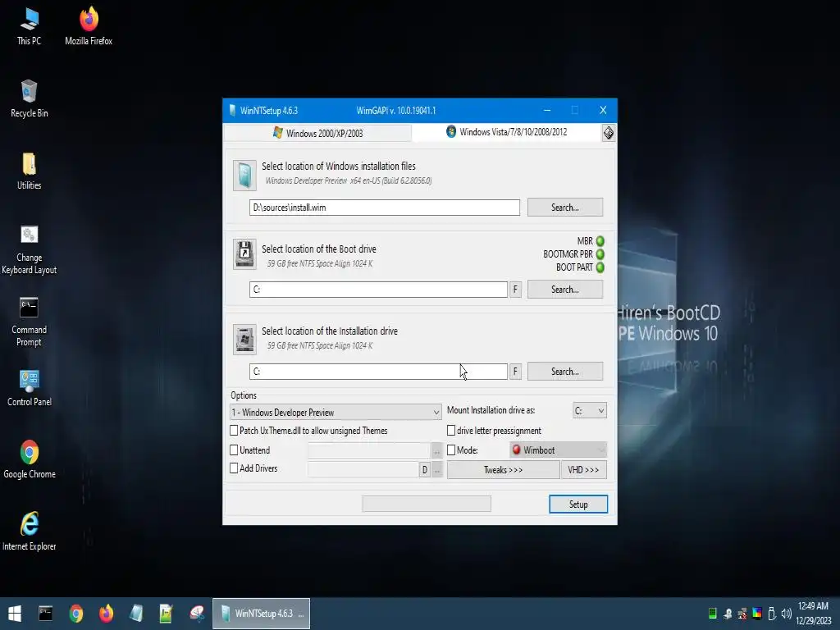Open Control Panel desktop shortcut

click(29, 388)
